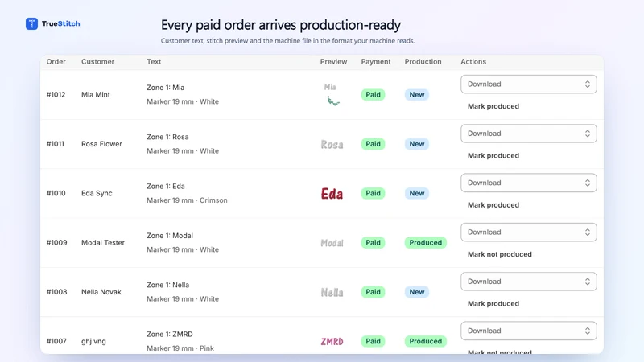Click the Preview column header

tap(333, 62)
